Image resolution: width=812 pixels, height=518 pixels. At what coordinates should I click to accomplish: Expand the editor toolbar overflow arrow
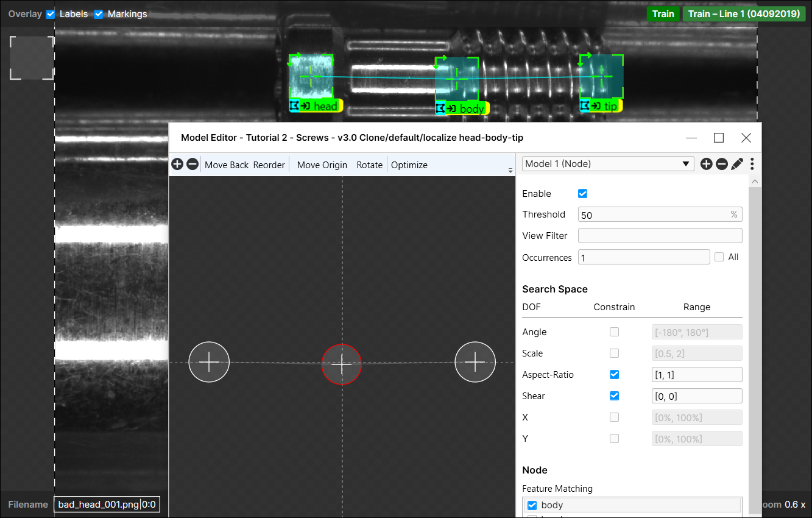pos(510,171)
